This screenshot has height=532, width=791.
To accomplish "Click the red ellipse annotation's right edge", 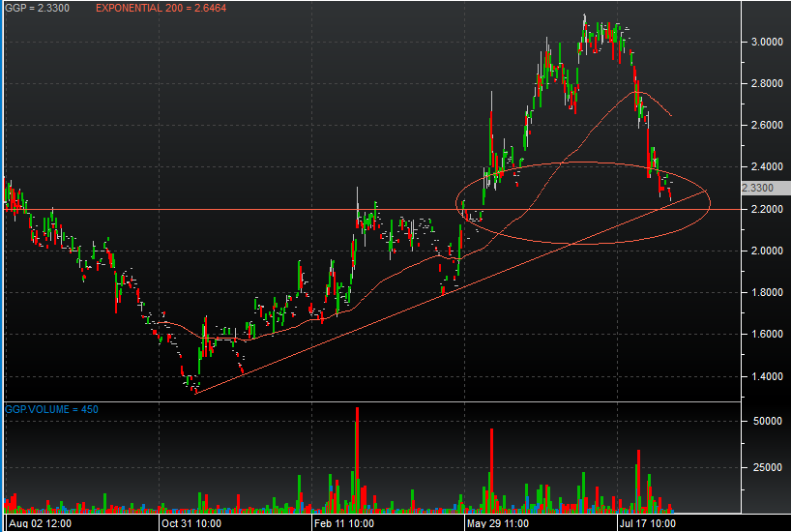I will point(711,202).
